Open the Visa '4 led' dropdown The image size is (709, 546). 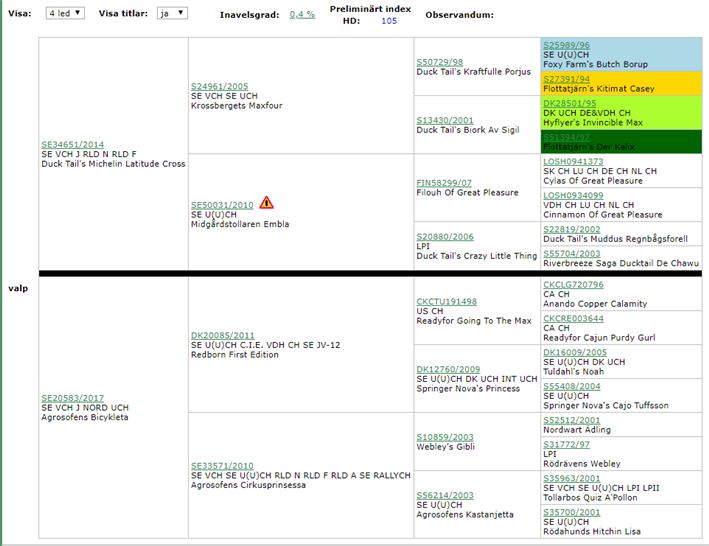click(x=65, y=13)
